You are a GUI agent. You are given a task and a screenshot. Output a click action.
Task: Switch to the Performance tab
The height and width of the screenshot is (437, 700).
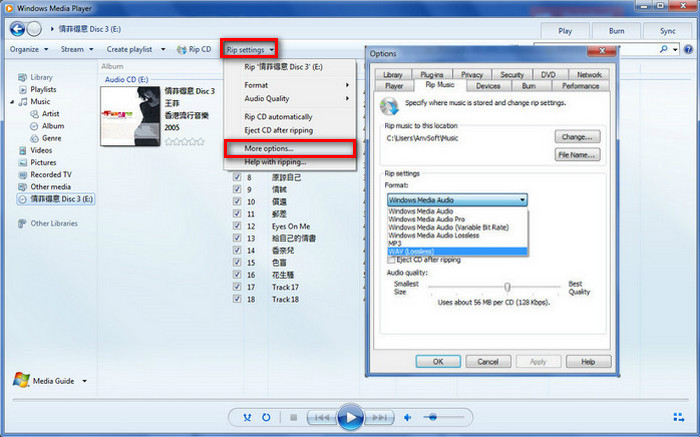tap(580, 86)
